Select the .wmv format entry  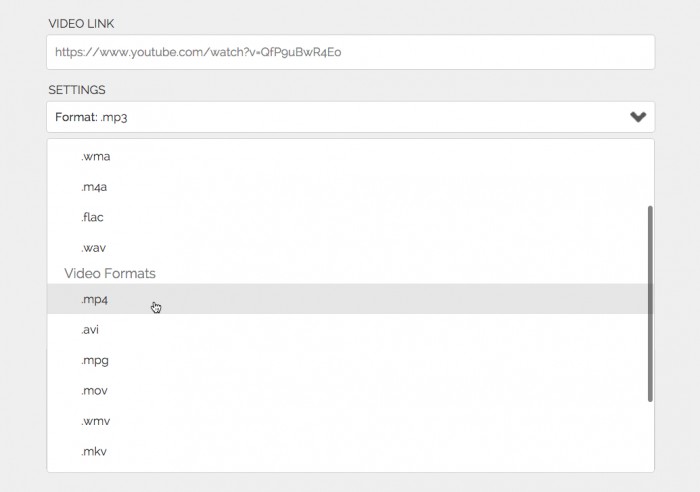click(x=96, y=421)
